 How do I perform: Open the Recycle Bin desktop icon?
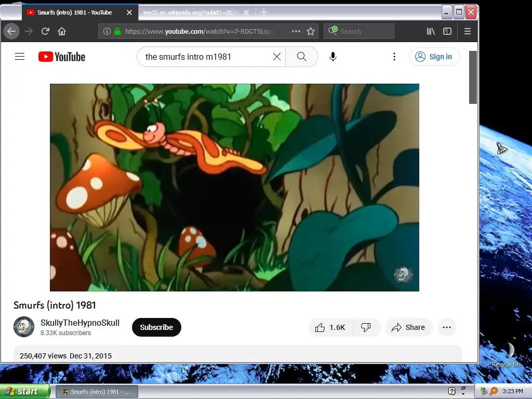[506, 354]
